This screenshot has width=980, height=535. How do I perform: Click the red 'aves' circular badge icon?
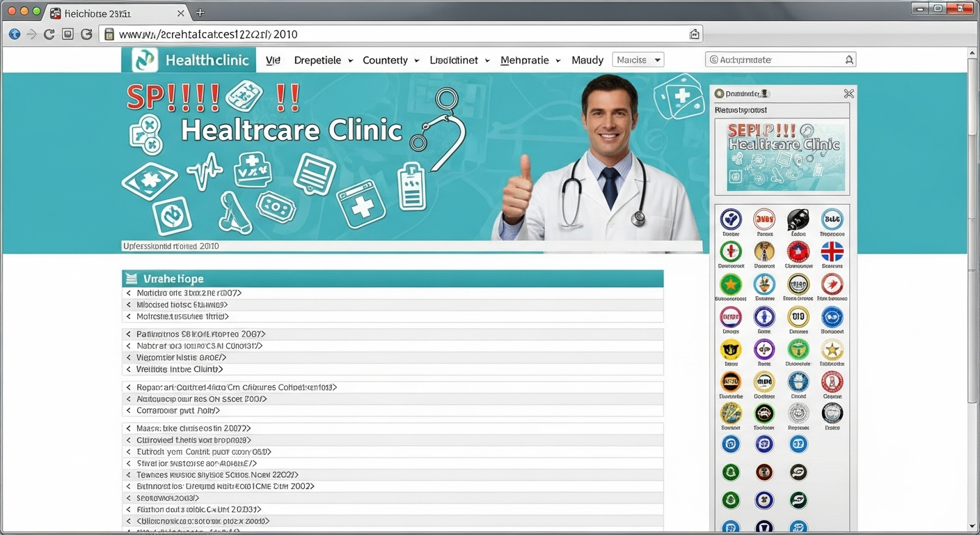[764, 219]
